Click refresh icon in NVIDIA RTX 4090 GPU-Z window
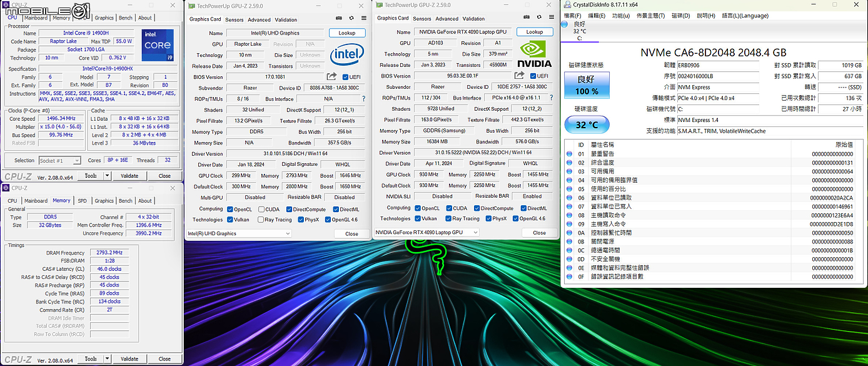The width and height of the screenshot is (868, 366). 539,18
